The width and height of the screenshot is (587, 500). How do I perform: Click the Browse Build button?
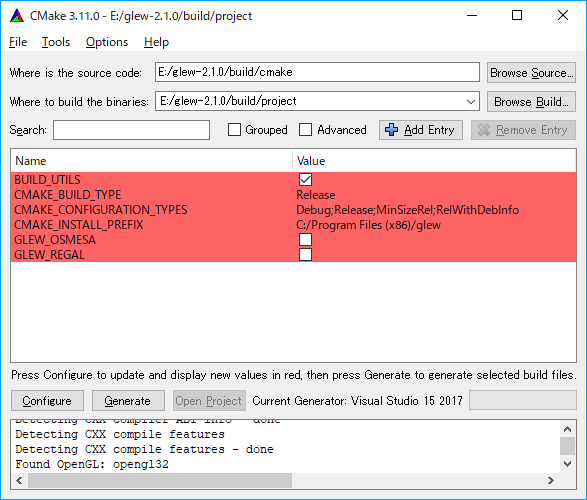click(531, 101)
